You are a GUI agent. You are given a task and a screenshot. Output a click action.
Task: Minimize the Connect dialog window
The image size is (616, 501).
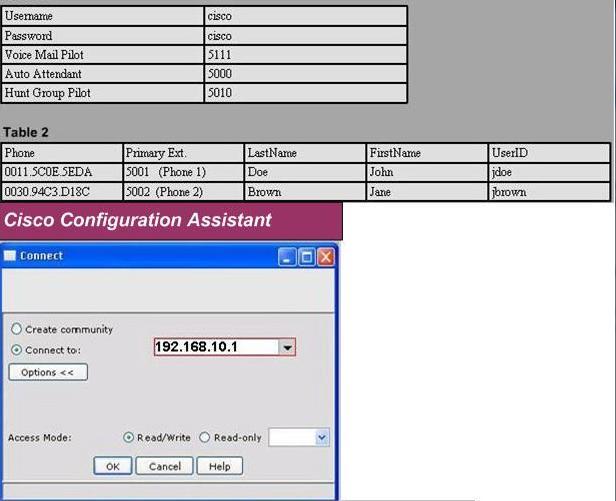coord(287,257)
